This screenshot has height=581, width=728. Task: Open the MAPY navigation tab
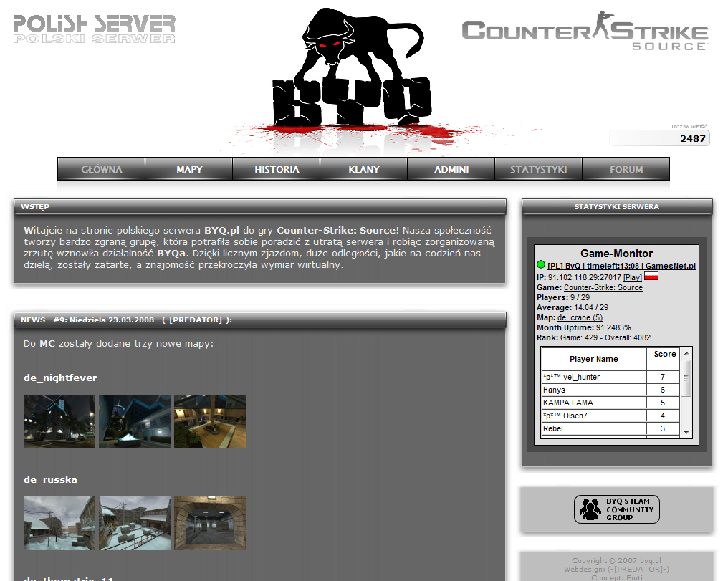[x=189, y=170]
